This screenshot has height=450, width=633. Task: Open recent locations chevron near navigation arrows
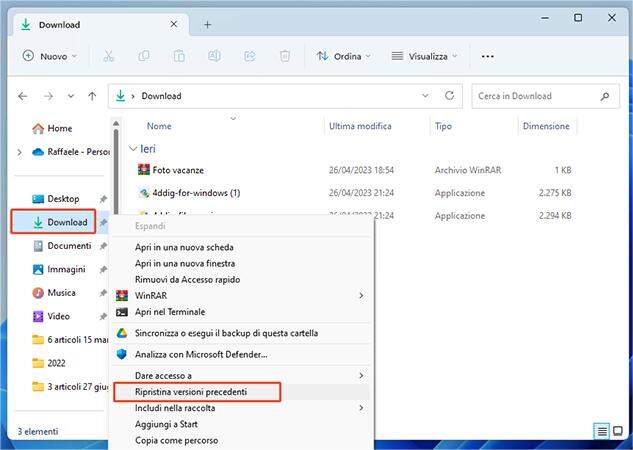click(x=71, y=96)
